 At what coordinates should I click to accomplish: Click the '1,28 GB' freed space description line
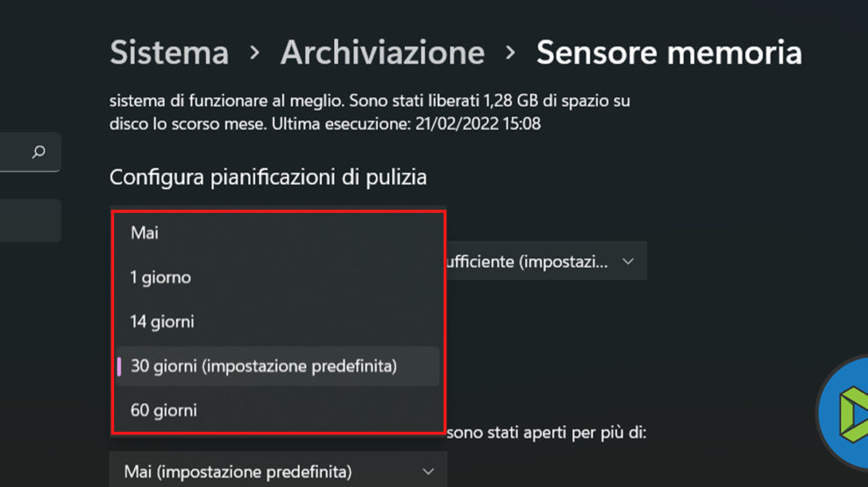pyautogui.click(x=369, y=101)
